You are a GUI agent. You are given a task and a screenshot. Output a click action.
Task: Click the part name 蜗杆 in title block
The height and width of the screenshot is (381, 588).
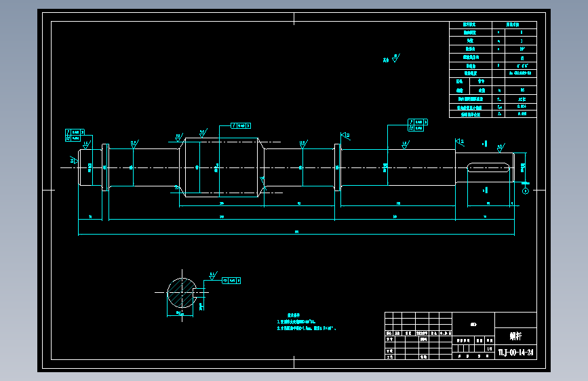pyautogui.click(x=515, y=336)
